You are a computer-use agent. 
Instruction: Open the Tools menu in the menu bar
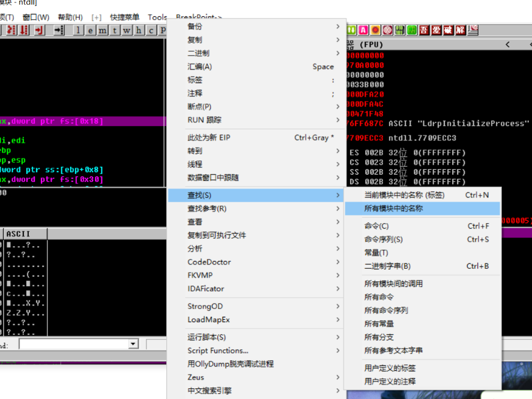[157, 17]
